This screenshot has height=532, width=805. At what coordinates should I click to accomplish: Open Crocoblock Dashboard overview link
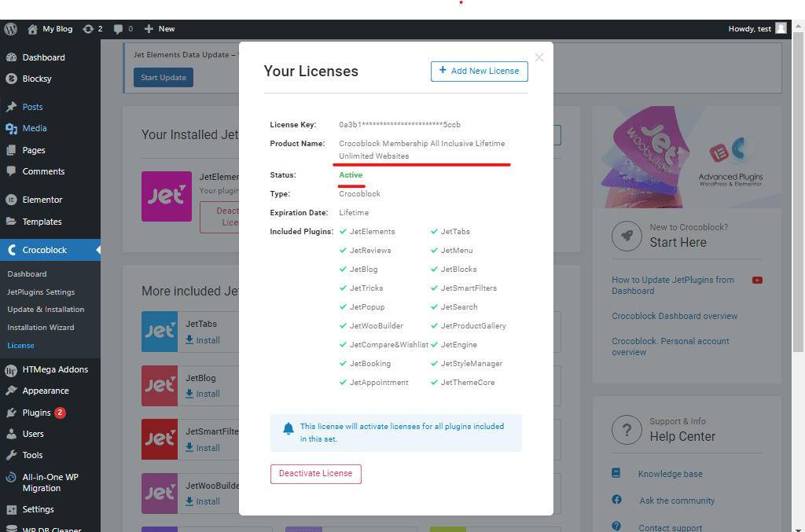675,316
